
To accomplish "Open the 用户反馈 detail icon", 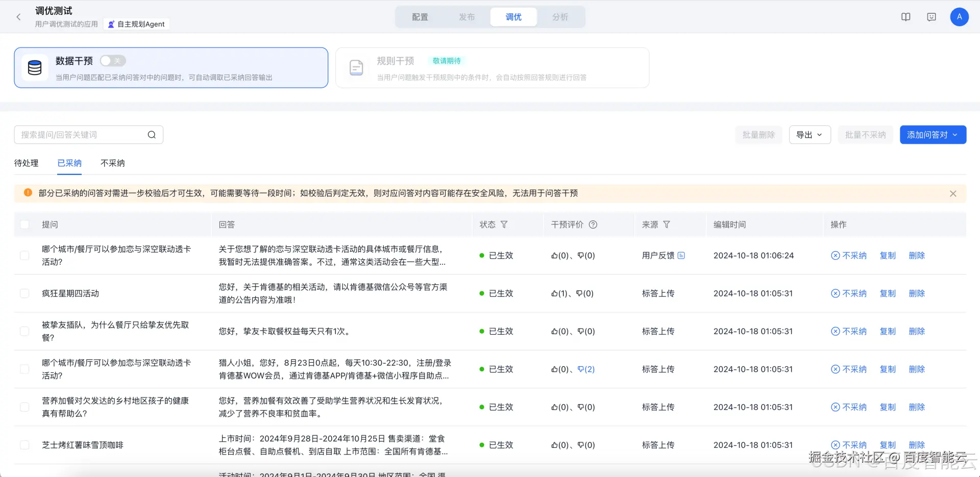I will point(681,255).
